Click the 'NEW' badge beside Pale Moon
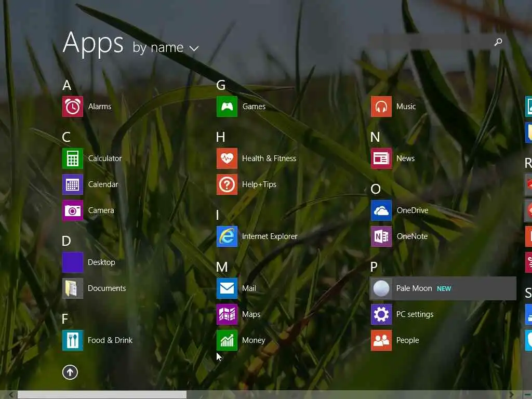The height and width of the screenshot is (399, 532). (x=444, y=289)
